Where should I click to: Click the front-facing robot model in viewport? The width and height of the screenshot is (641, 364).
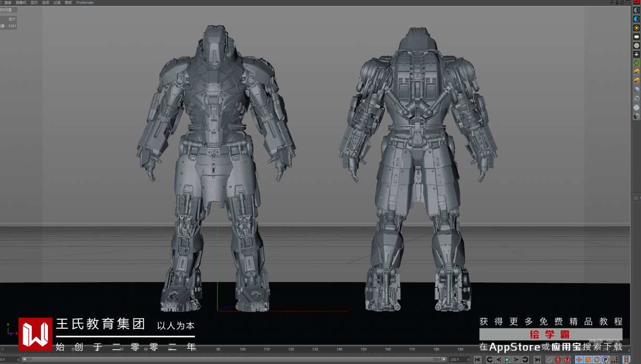215,168
